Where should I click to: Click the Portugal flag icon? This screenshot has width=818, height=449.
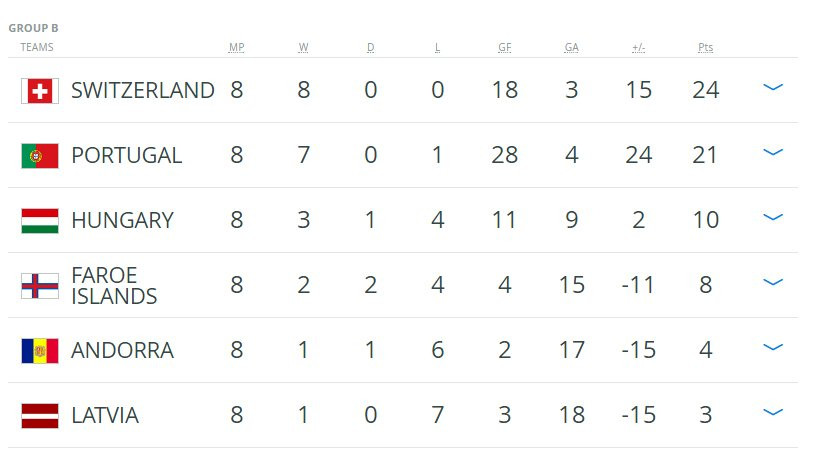pos(40,156)
